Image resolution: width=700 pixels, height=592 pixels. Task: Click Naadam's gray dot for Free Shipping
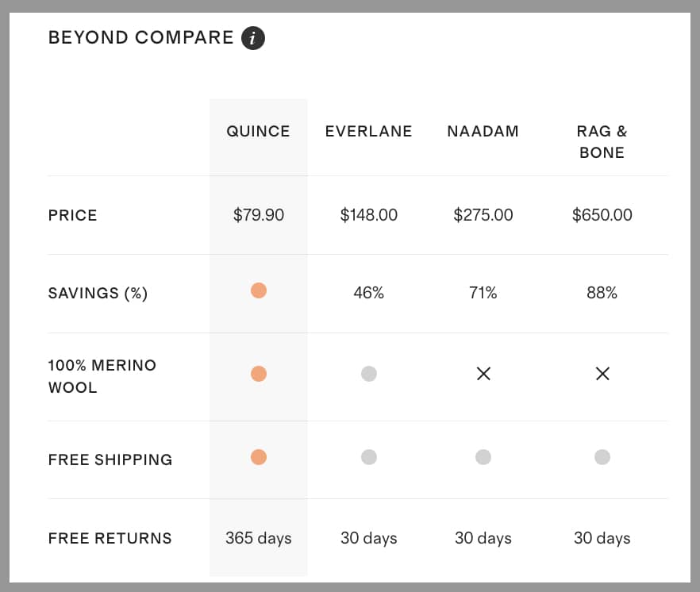(x=483, y=457)
